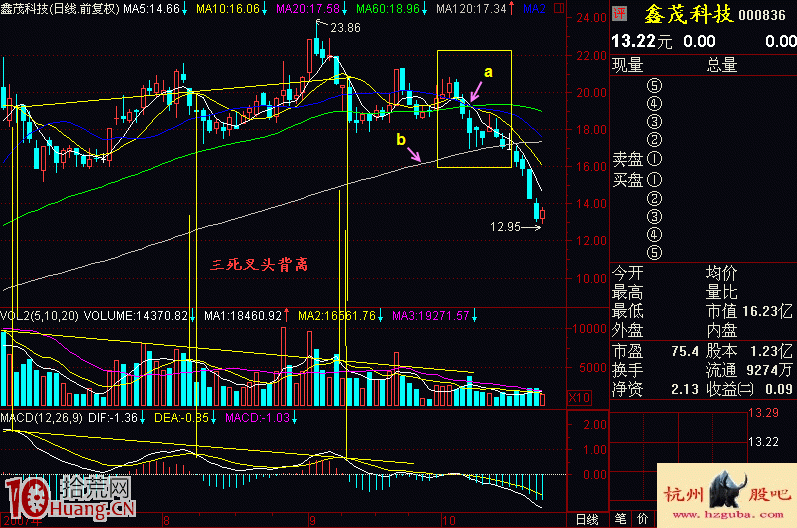Select buy level ⑤ in 买盘 list
Image resolution: width=797 pixels, height=528 pixels.
tap(654, 253)
